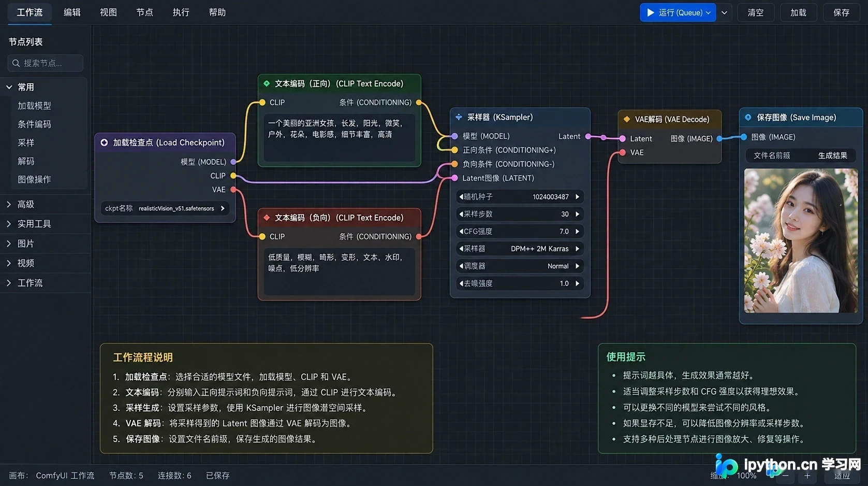868x486 pixels.
Task: Click the green diamond icon on positive text encode node
Action: pyautogui.click(x=267, y=83)
